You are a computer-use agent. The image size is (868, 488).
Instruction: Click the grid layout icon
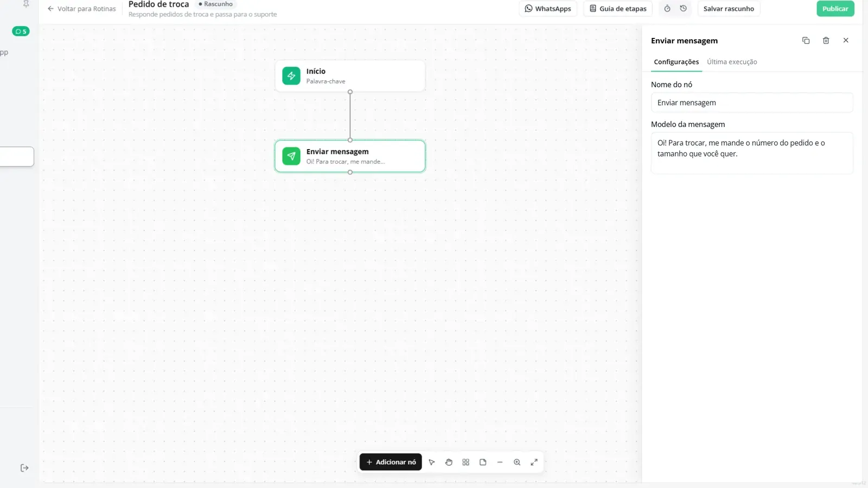coord(466,462)
